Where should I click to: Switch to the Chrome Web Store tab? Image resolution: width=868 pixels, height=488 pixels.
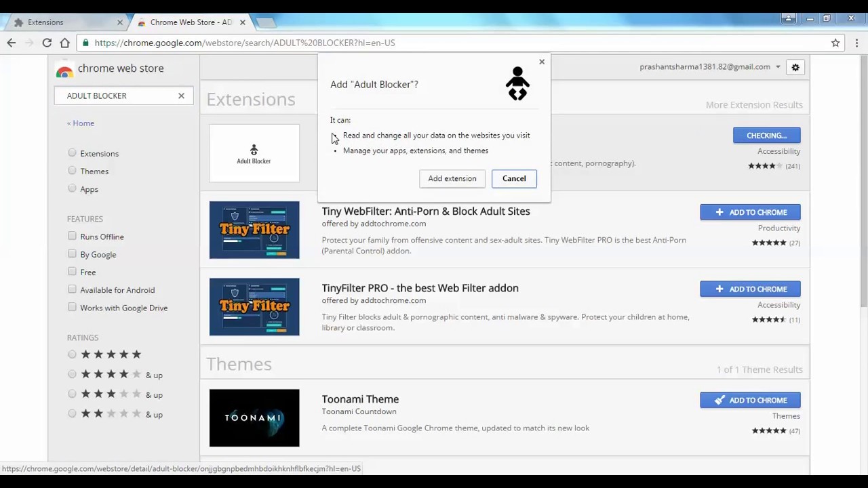pyautogui.click(x=191, y=22)
